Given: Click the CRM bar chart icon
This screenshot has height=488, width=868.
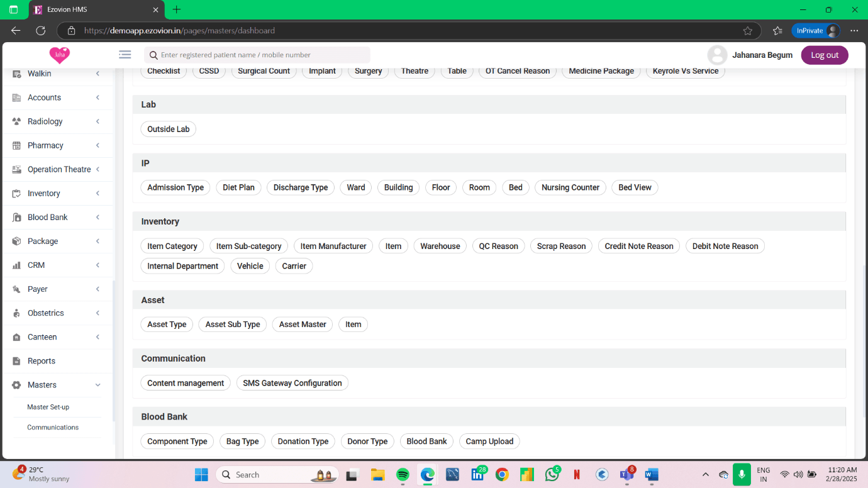Looking at the screenshot, I should (17, 265).
